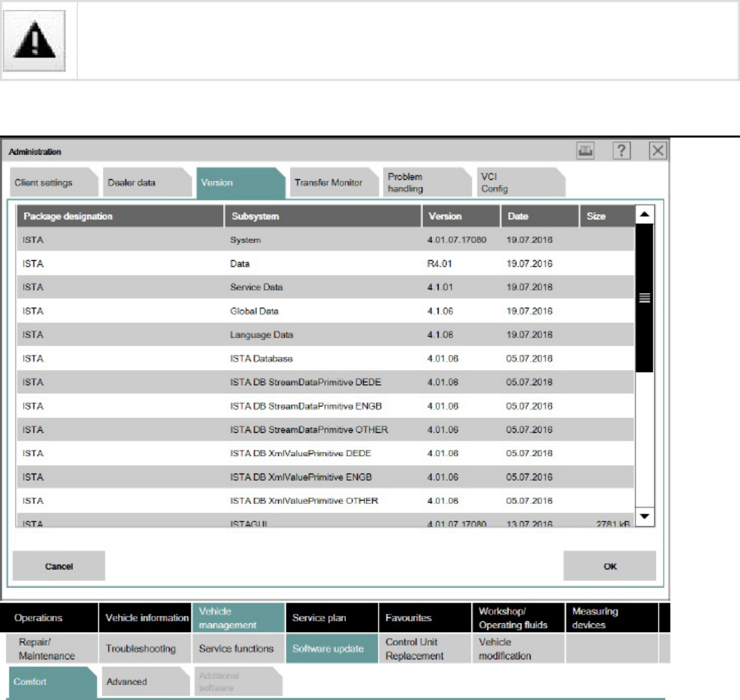Open the VCI Config tab
This screenshot has height=700, width=740.
click(521, 182)
